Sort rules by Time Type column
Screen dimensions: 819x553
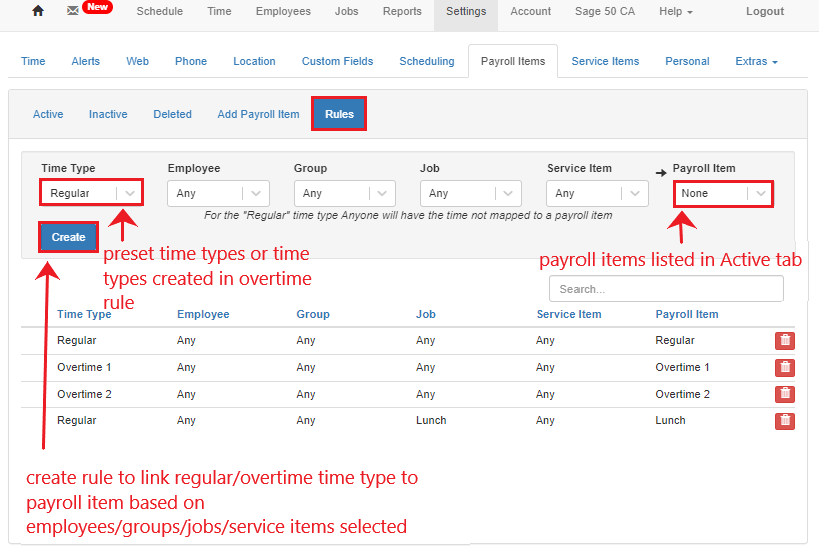coord(84,314)
